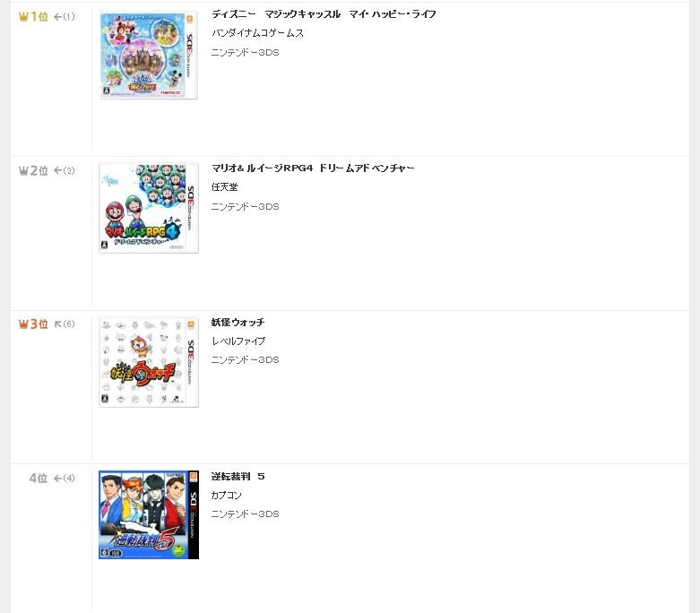
Task: Click the left arrow beside 4位 rank
Action: tap(57, 479)
